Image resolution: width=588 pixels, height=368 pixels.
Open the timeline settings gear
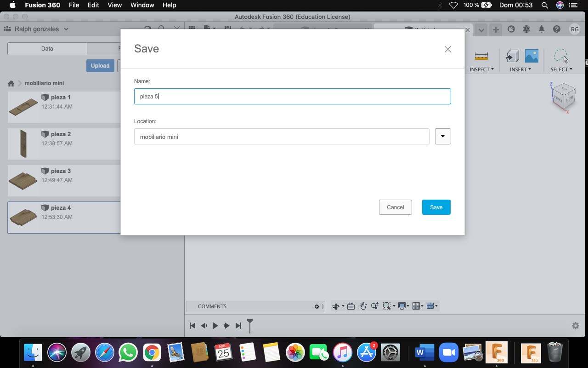[x=575, y=326]
